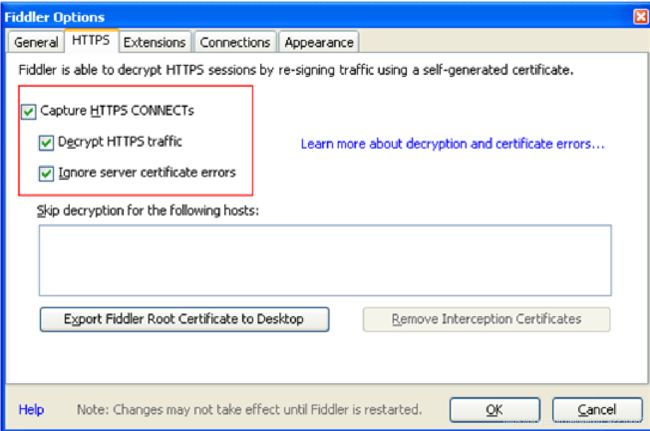Click the Fiddler Options title bar
This screenshot has width=650, height=431.
[300, 17]
